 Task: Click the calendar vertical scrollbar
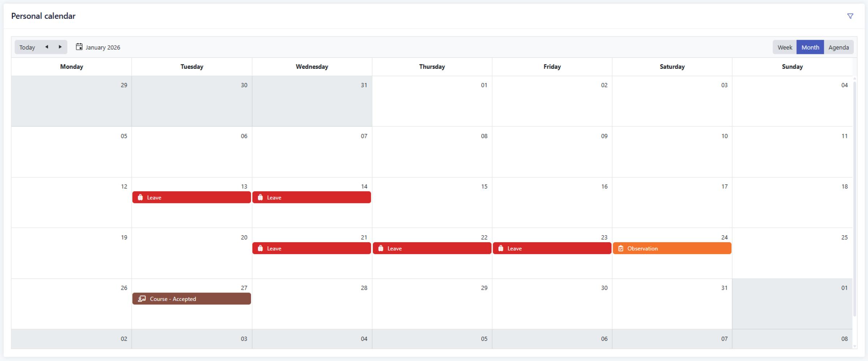[855, 199]
